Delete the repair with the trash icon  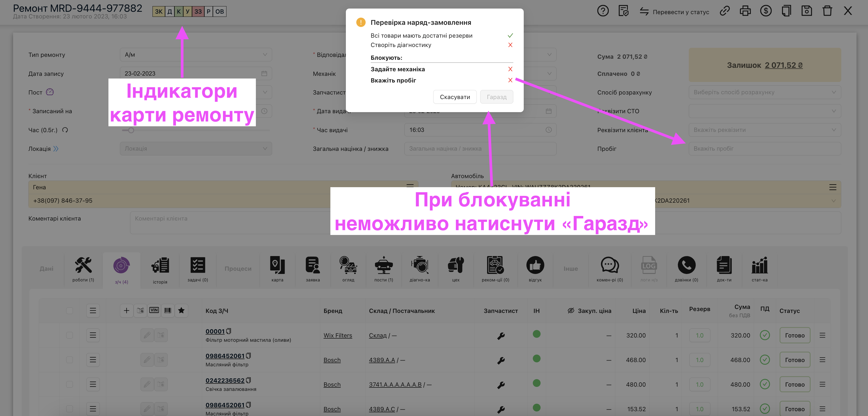click(828, 11)
